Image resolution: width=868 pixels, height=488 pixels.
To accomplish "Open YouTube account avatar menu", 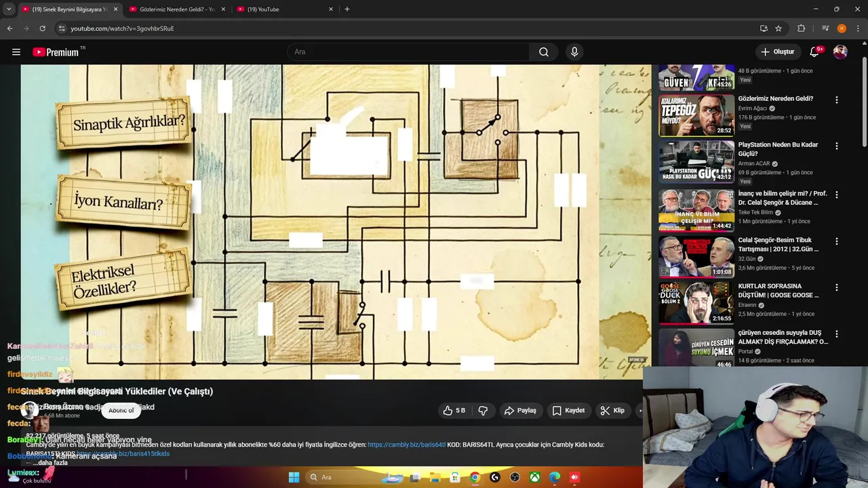I will (x=840, y=52).
